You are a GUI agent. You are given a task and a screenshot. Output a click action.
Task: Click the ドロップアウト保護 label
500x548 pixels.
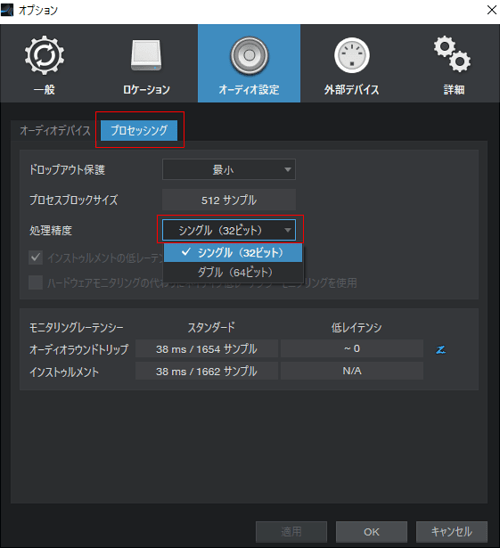pos(67,170)
